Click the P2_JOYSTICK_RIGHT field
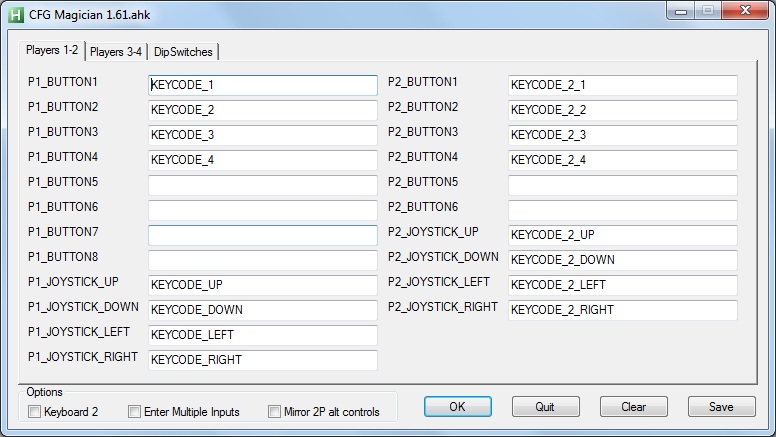The width and height of the screenshot is (776, 437). click(622, 310)
